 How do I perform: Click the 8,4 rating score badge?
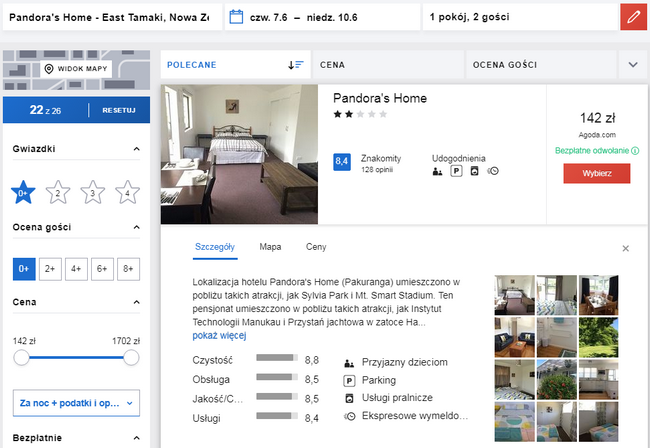point(342,160)
